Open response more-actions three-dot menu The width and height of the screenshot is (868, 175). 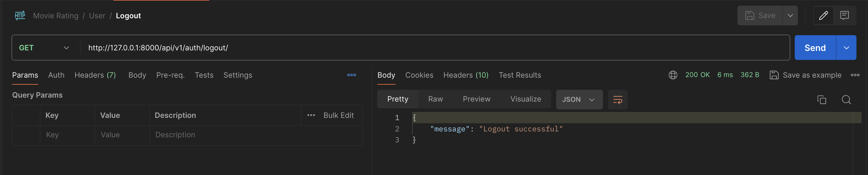click(x=855, y=75)
